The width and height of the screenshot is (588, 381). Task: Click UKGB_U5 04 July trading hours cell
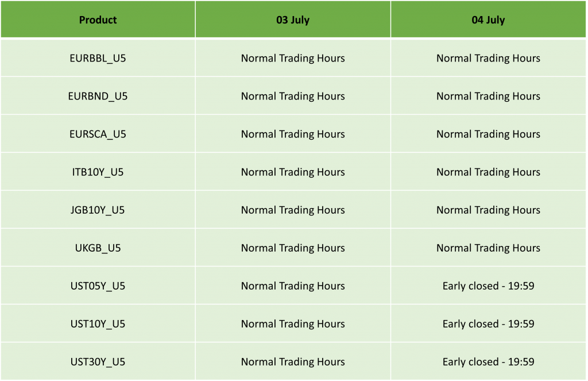(x=488, y=248)
